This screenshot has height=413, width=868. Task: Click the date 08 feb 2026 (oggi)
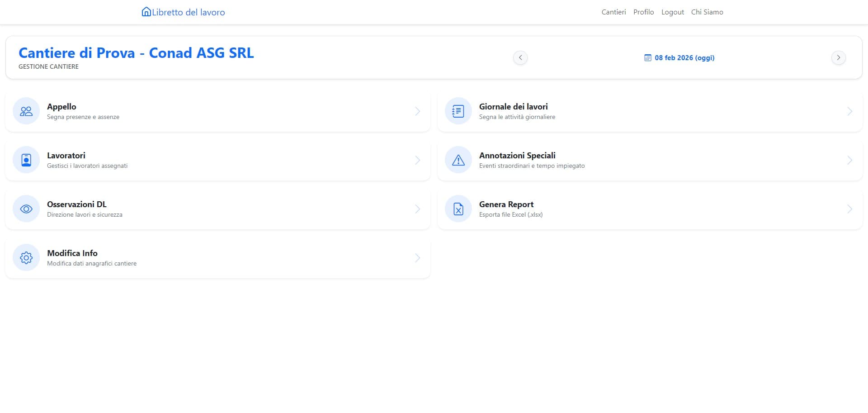point(685,57)
